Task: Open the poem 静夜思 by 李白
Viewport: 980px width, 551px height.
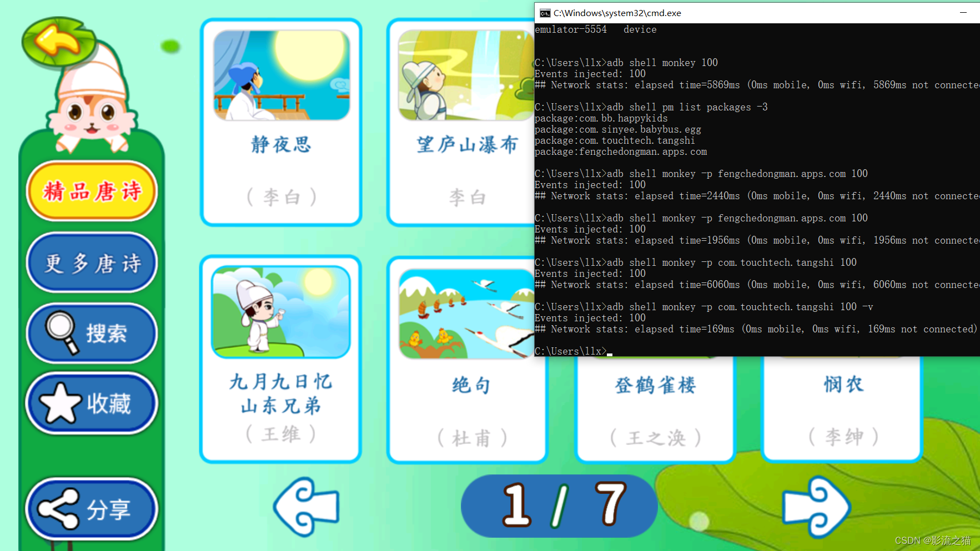Action: coord(282,122)
